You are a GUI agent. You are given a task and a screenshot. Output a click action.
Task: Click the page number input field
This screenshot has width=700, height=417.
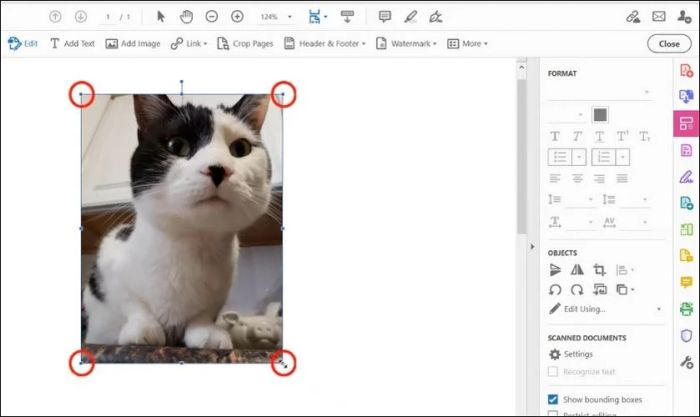pyautogui.click(x=108, y=17)
